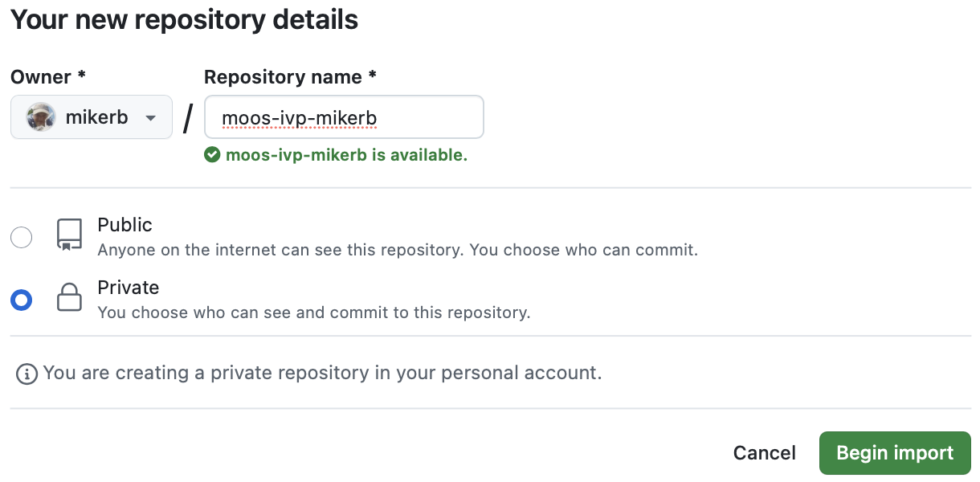Click the "You choose who can see" description
The height and width of the screenshot is (482, 980).
tap(314, 312)
